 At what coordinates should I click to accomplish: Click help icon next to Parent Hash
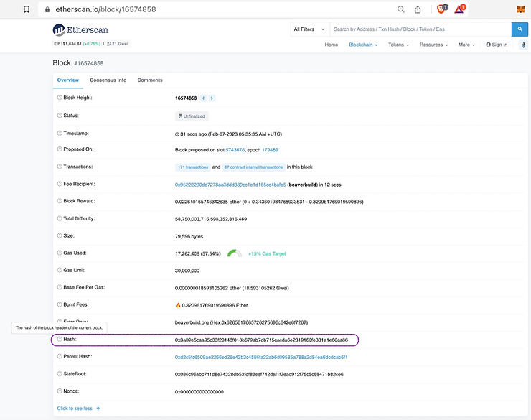(60, 356)
